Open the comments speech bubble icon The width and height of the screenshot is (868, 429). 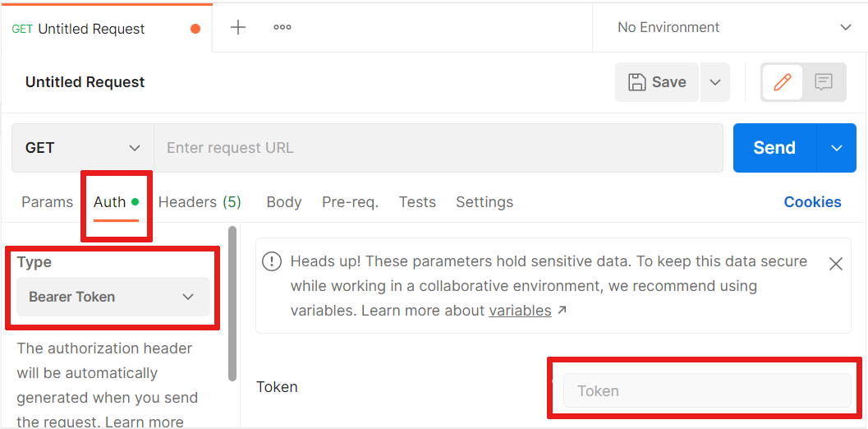tap(823, 82)
